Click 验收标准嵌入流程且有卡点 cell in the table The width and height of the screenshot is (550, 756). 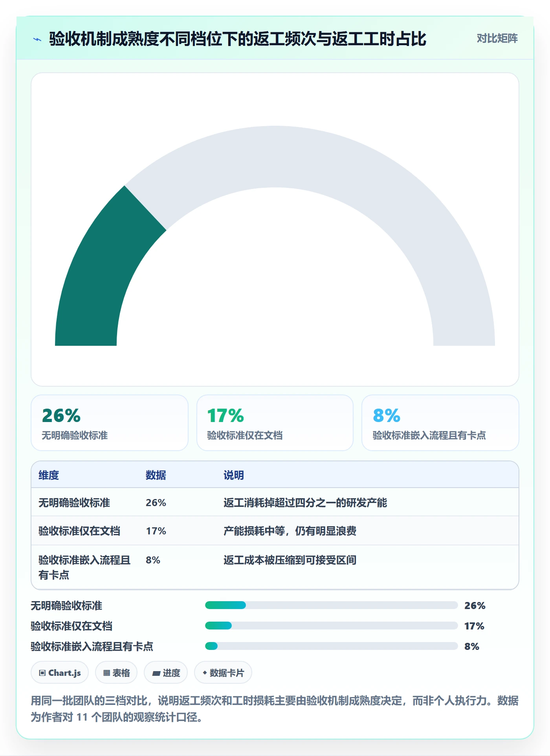click(84, 567)
